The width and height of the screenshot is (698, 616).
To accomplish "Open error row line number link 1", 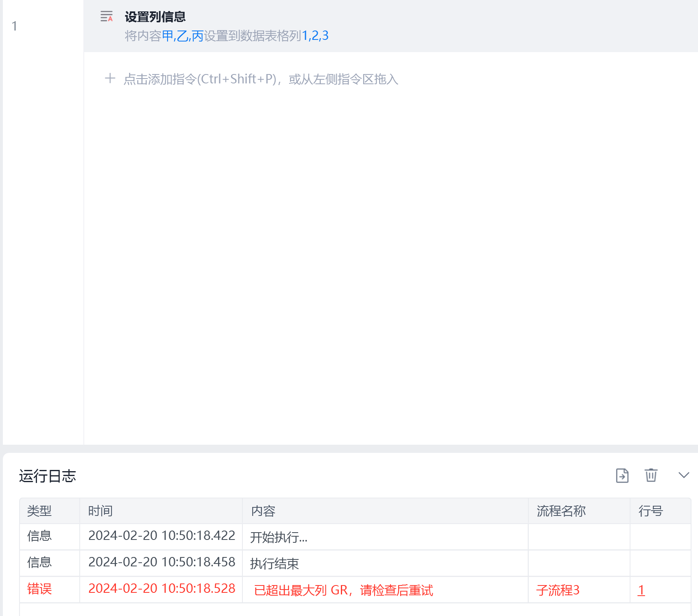I will tap(641, 590).
